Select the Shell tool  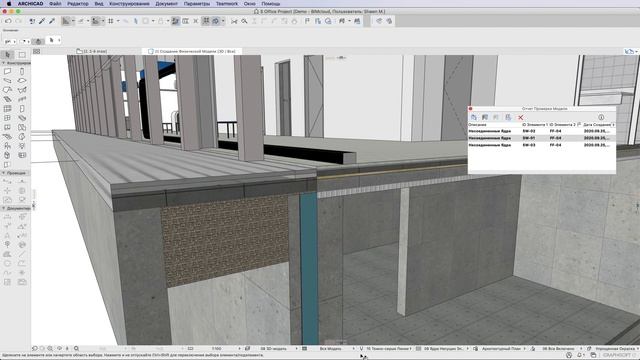[22, 90]
